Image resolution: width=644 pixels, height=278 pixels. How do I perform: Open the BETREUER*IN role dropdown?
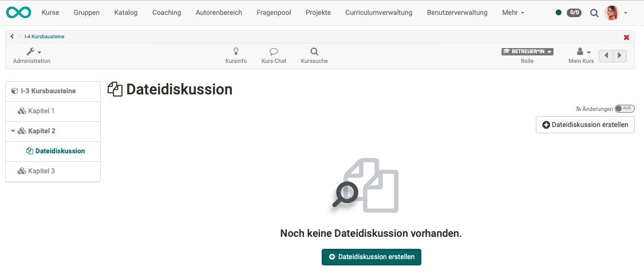click(x=527, y=51)
